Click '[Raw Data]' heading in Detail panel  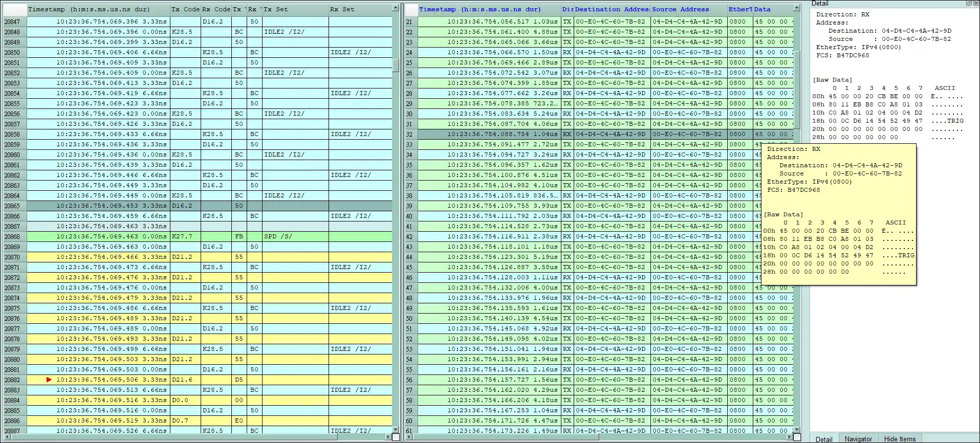(x=833, y=80)
